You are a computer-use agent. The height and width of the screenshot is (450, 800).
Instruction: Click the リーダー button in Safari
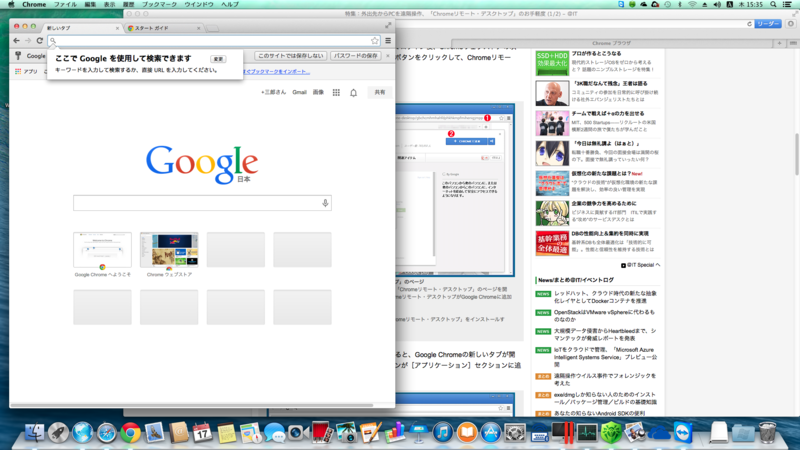(x=768, y=24)
